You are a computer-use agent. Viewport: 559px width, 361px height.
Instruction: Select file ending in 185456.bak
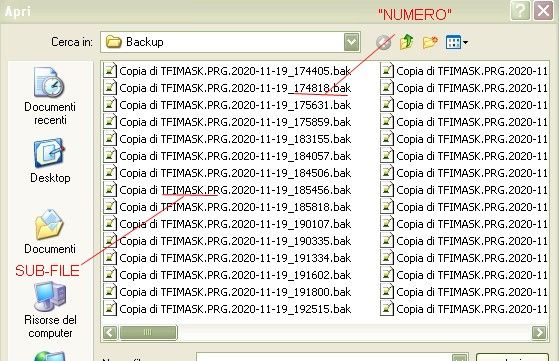click(x=227, y=190)
